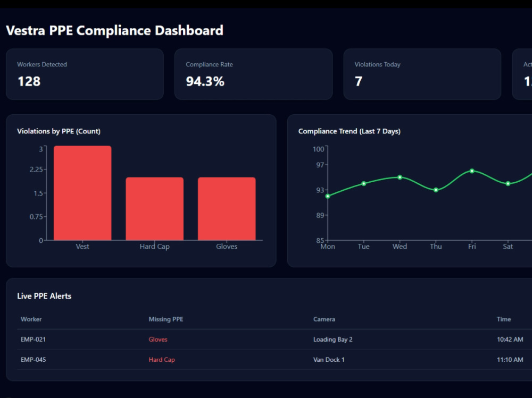Click the Camera column header
532x398 pixels.
pos(324,319)
